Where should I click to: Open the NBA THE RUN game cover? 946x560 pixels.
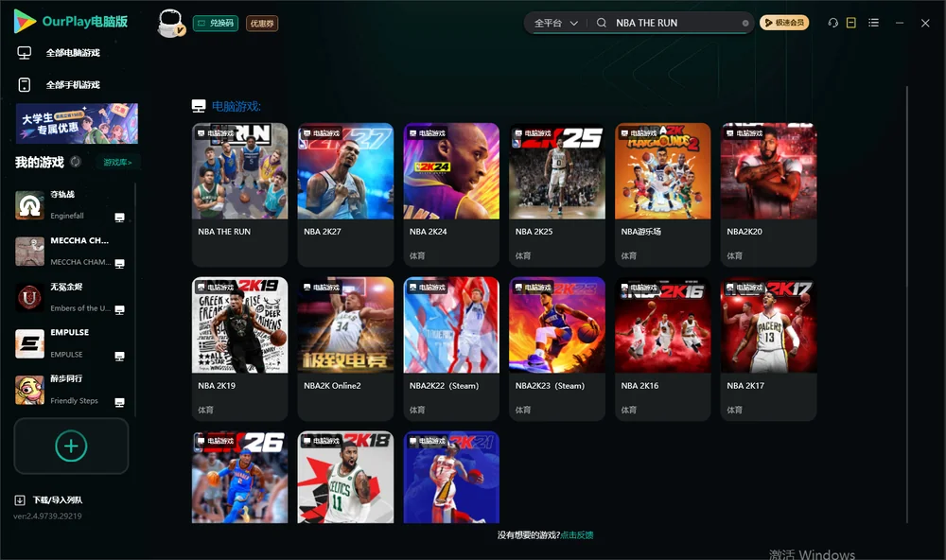tap(239, 171)
